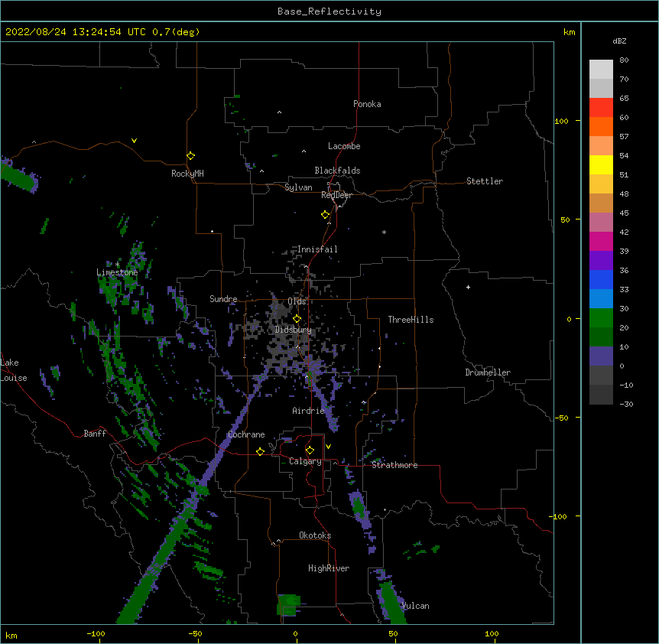Click the RockyMH label

pyautogui.click(x=187, y=174)
